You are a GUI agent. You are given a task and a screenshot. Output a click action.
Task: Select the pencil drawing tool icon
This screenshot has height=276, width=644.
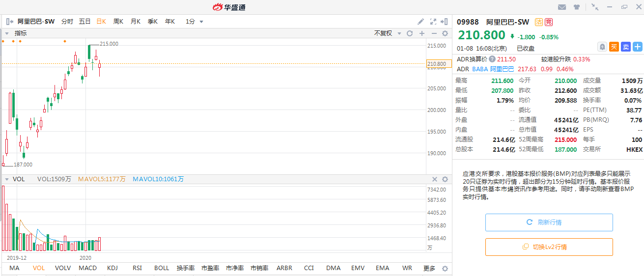[420, 22]
